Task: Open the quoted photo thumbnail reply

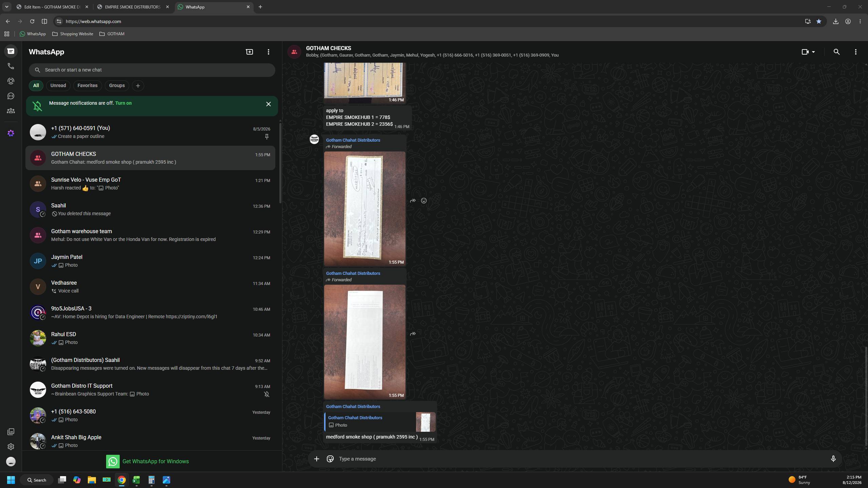Action: [426, 422]
